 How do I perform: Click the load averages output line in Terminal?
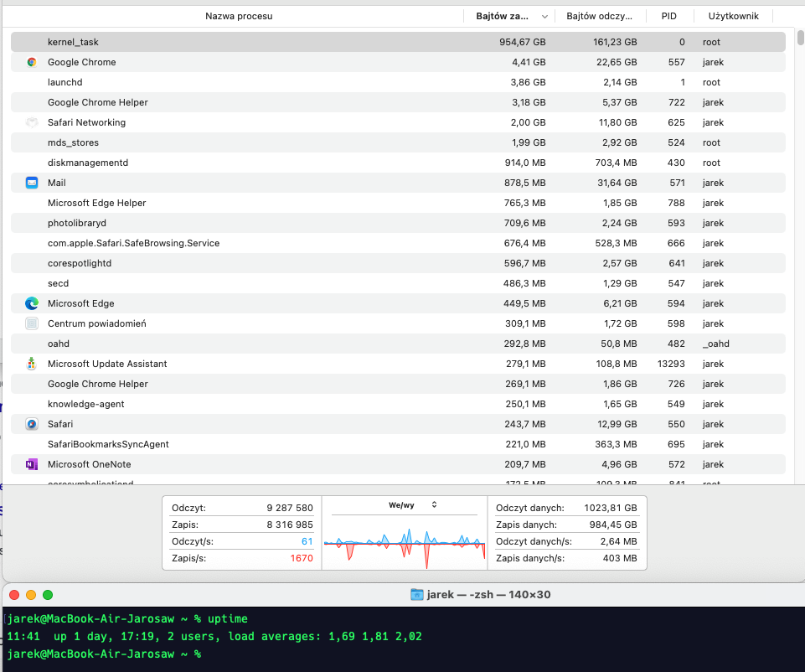pyautogui.click(x=214, y=636)
